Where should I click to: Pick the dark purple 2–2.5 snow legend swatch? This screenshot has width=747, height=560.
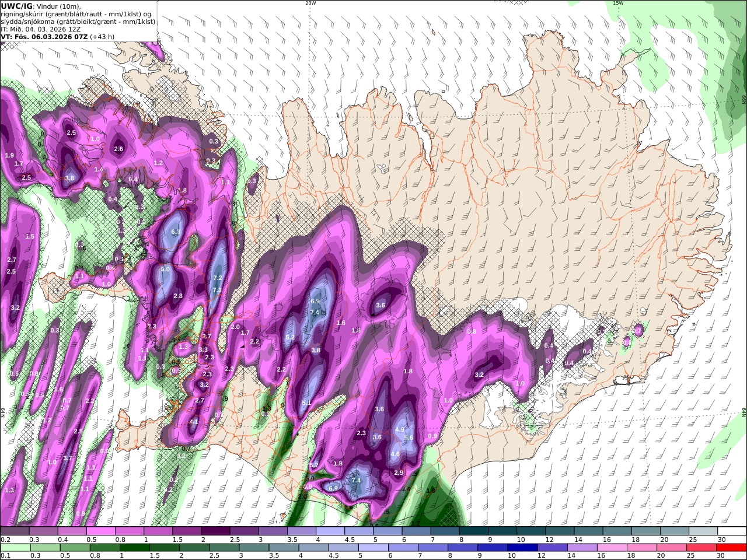[x=215, y=531]
